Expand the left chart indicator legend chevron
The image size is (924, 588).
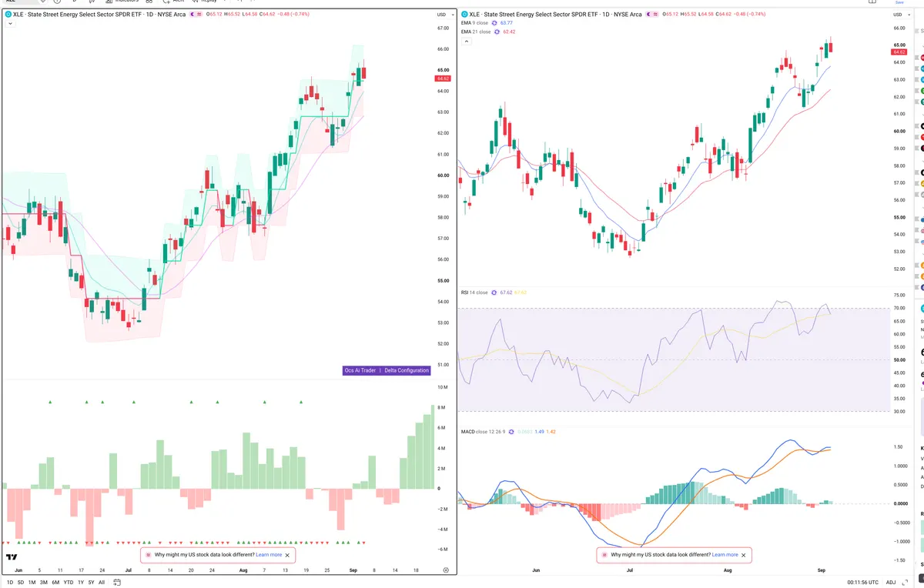[8, 24]
